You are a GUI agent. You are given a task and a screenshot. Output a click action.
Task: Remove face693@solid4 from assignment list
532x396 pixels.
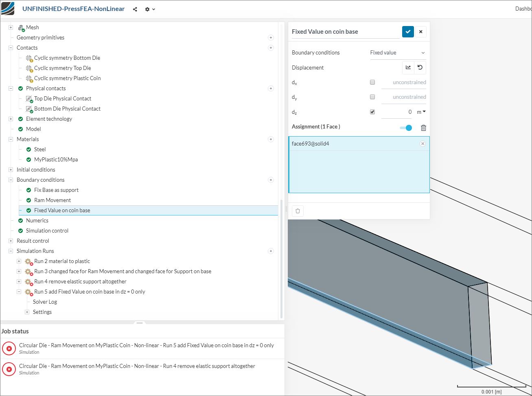coord(423,144)
